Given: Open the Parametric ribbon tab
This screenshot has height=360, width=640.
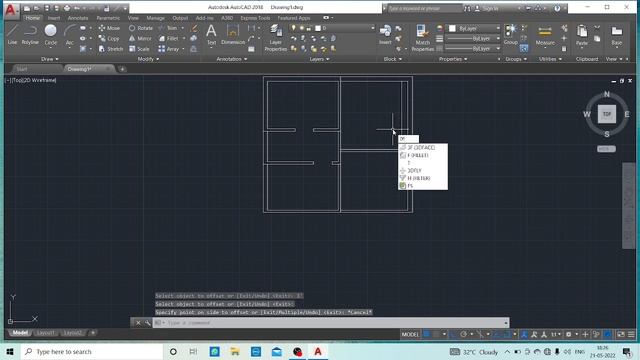Looking at the screenshot, I should point(108,18).
